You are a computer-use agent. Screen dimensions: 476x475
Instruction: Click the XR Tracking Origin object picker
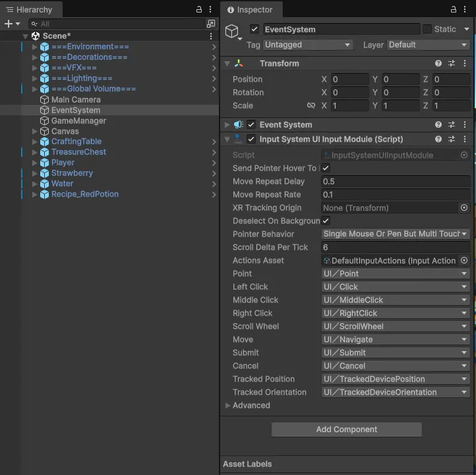[x=464, y=208]
